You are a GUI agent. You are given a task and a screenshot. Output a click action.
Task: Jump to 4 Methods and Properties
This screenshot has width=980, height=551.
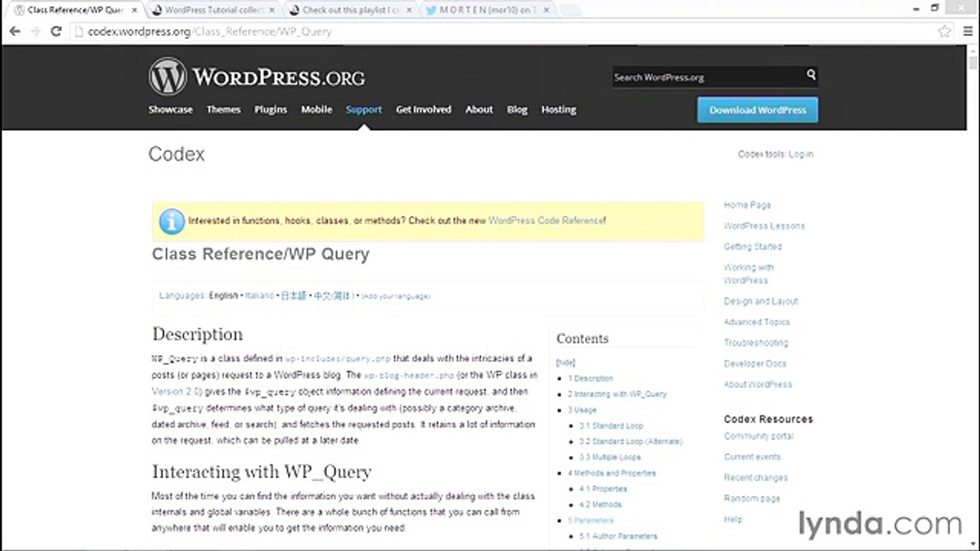[x=612, y=473]
